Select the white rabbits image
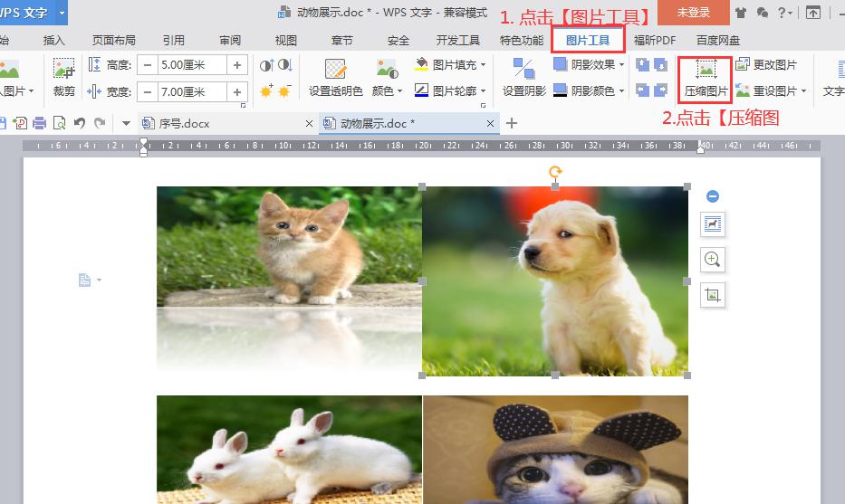This screenshot has width=845, height=504. coord(290,450)
